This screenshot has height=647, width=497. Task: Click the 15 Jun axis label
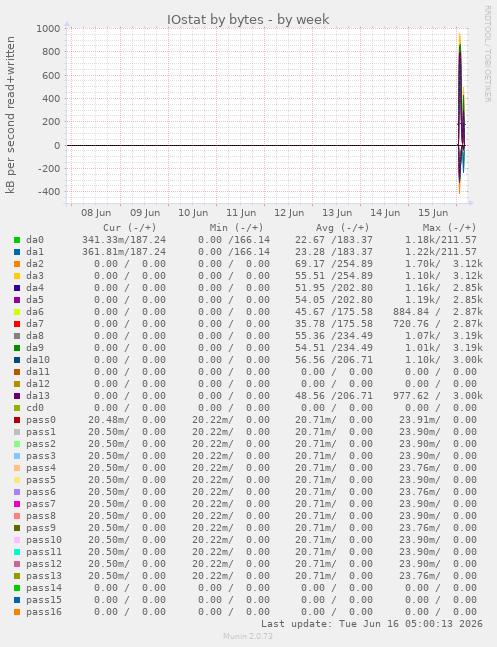tap(433, 213)
